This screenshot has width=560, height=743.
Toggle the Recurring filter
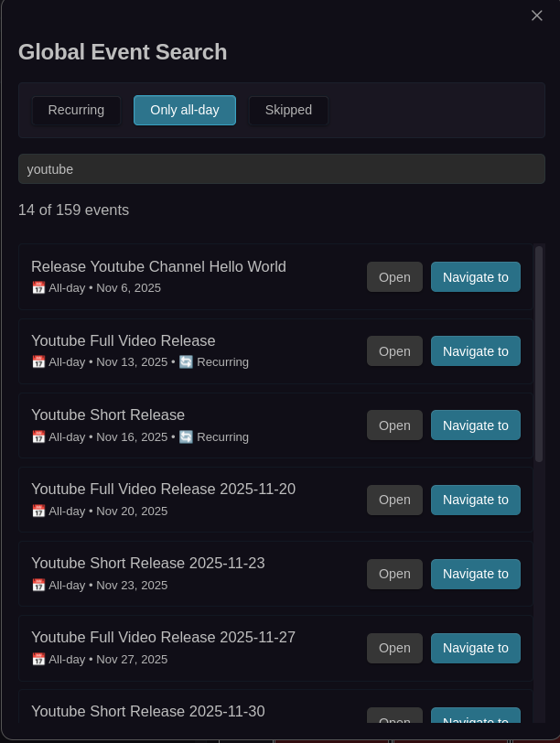(76, 111)
